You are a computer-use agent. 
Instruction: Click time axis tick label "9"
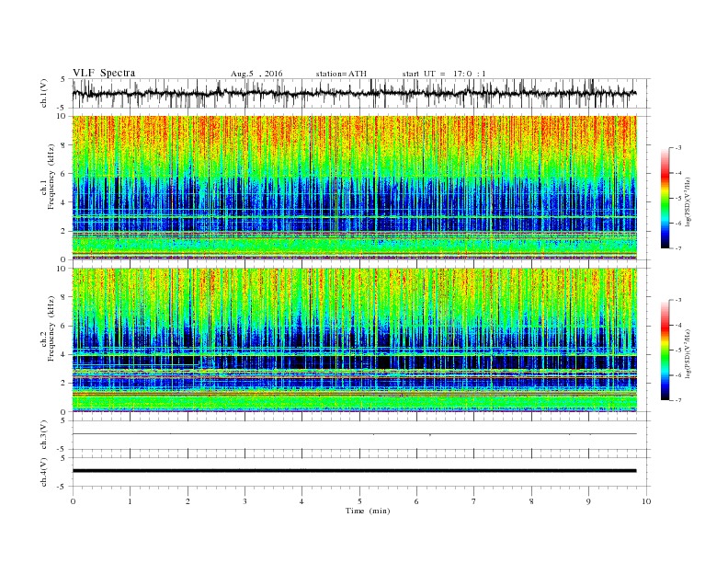pyautogui.click(x=588, y=501)
